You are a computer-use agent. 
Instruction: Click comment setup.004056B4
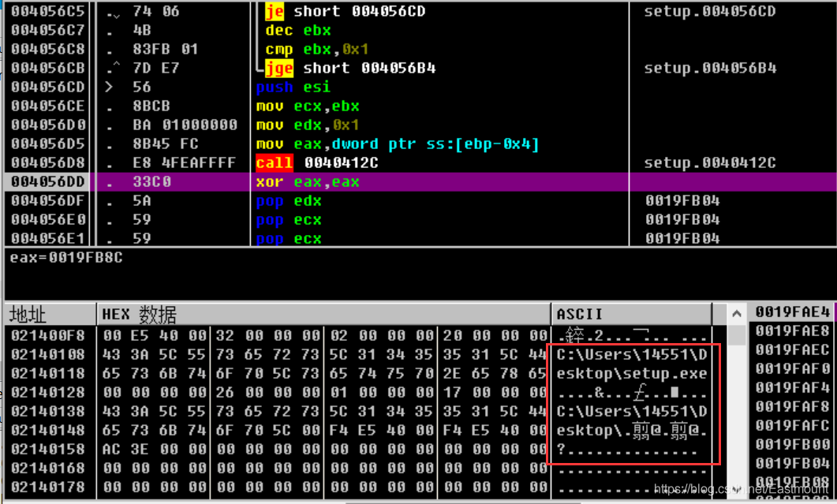(x=709, y=69)
